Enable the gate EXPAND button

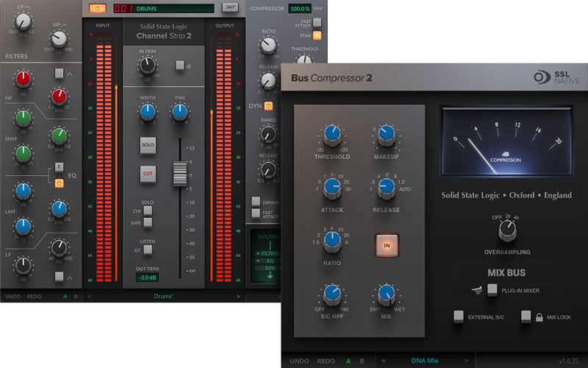tap(256, 201)
